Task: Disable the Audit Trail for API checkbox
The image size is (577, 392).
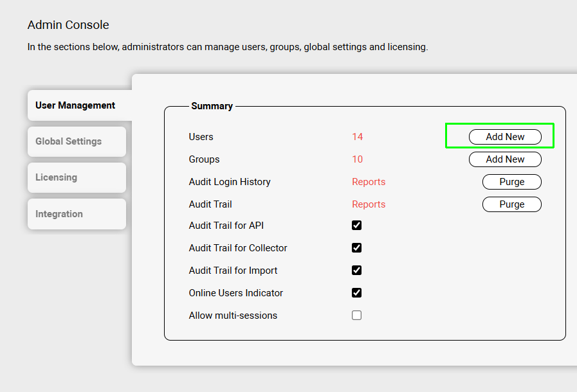Action: pos(356,226)
